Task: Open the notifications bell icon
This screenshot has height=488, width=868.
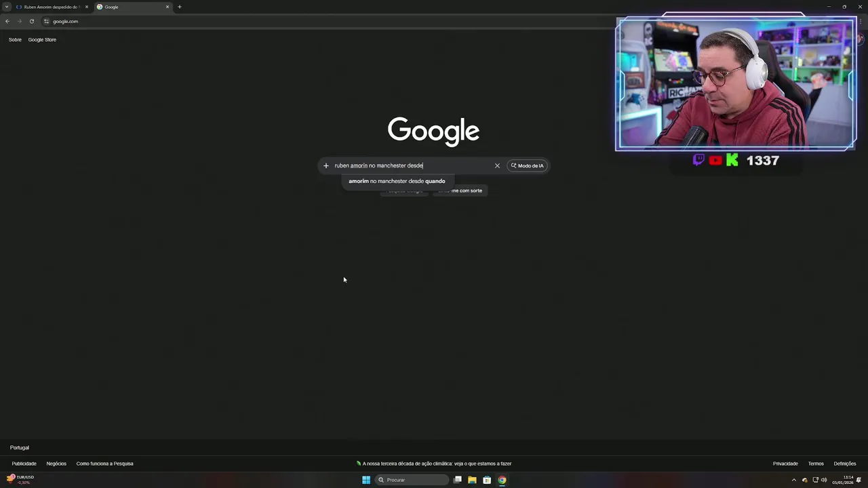Action: (x=859, y=480)
